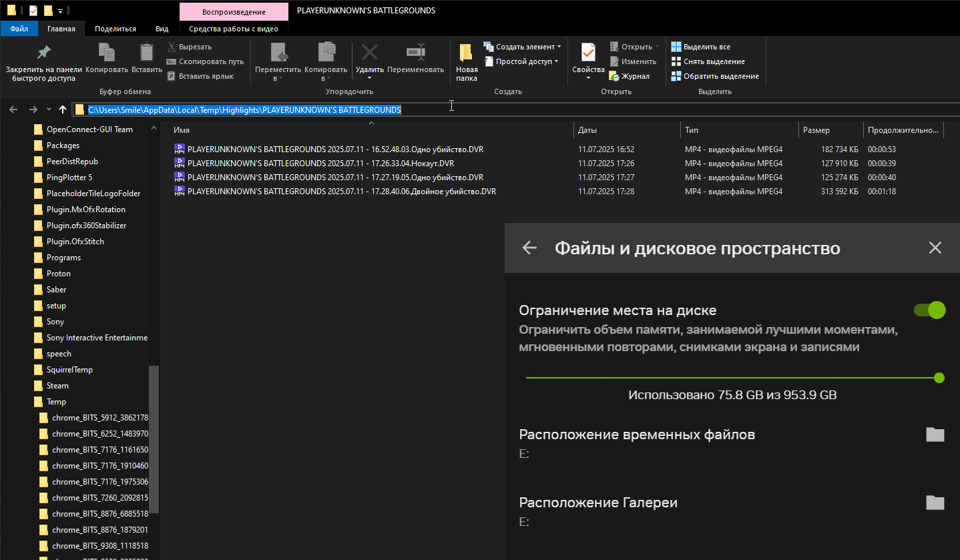Open the Создать элемент dropdown
The height and width of the screenshot is (560, 960).
pos(522,47)
